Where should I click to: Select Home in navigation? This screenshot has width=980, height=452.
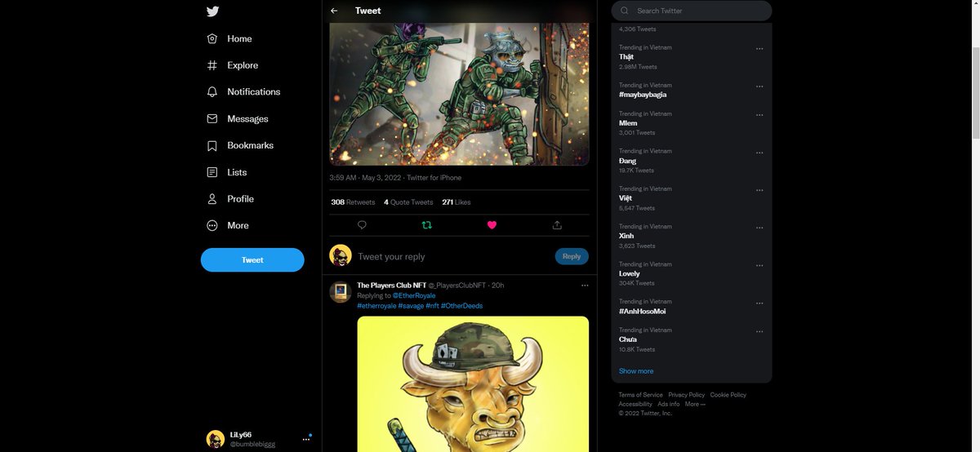pos(239,38)
